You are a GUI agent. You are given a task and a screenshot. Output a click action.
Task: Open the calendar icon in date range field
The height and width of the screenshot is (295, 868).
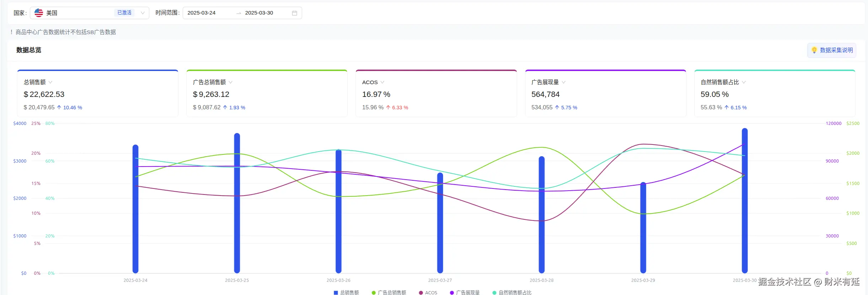295,13
